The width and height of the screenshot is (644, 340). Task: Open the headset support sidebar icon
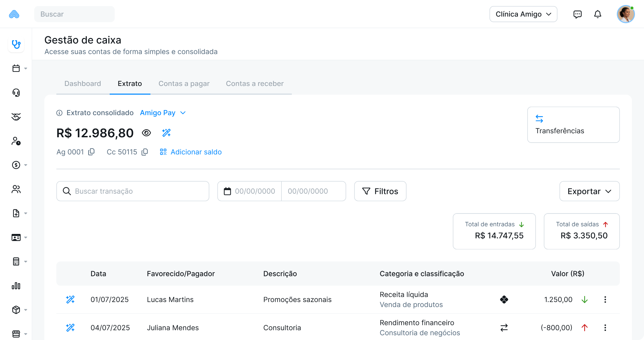16,93
